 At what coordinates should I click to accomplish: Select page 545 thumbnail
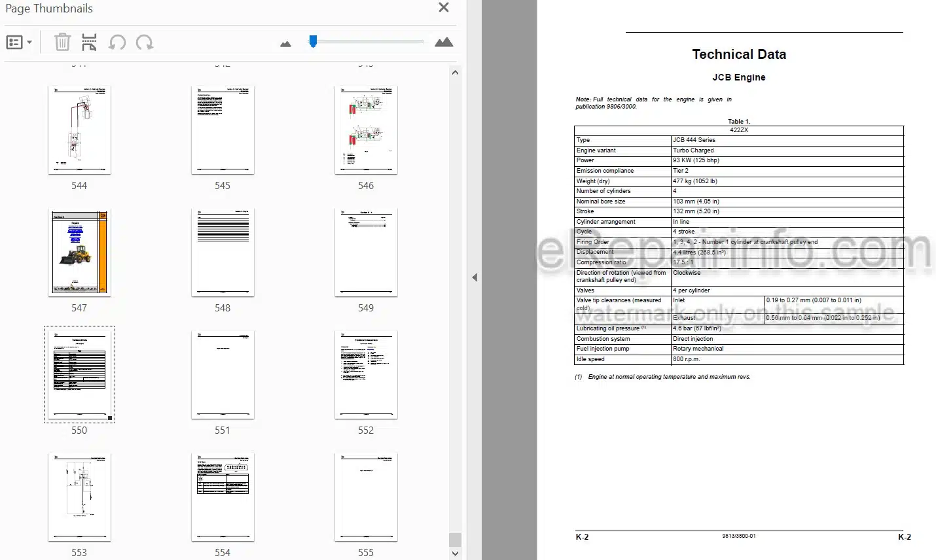click(223, 130)
